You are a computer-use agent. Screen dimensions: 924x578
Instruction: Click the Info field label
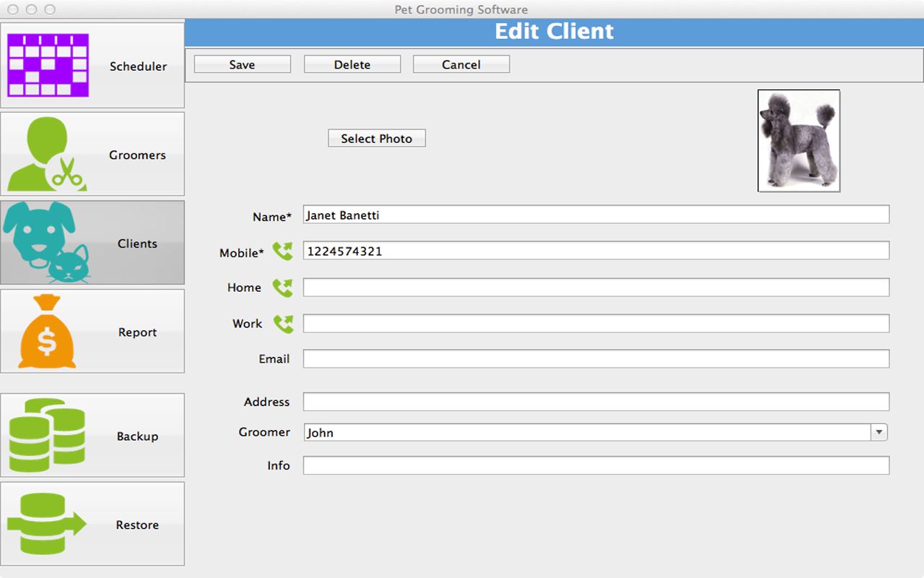pyautogui.click(x=279, y=466)
